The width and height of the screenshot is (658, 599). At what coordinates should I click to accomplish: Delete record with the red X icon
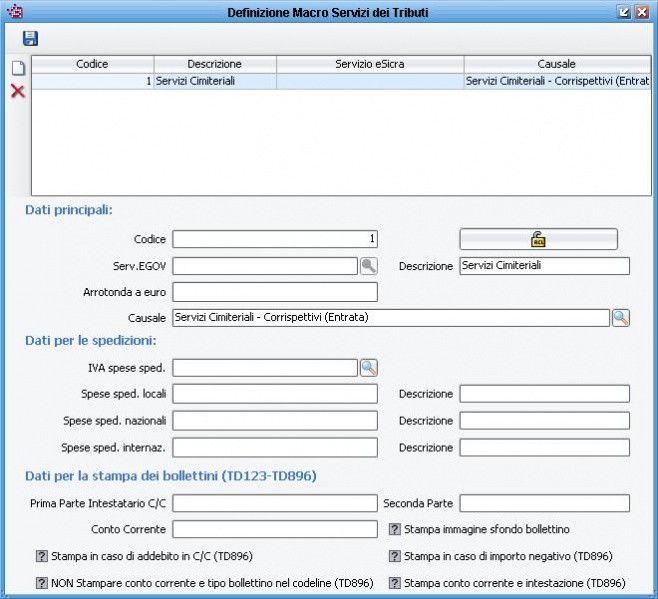point(17,92)
